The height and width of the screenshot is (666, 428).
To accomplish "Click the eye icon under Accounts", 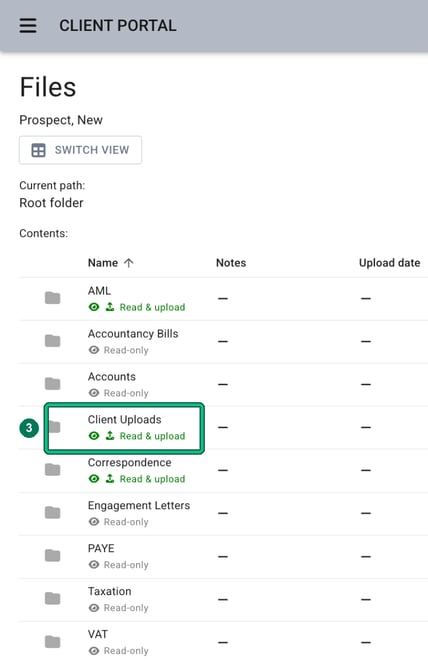I will click(94, 393).
